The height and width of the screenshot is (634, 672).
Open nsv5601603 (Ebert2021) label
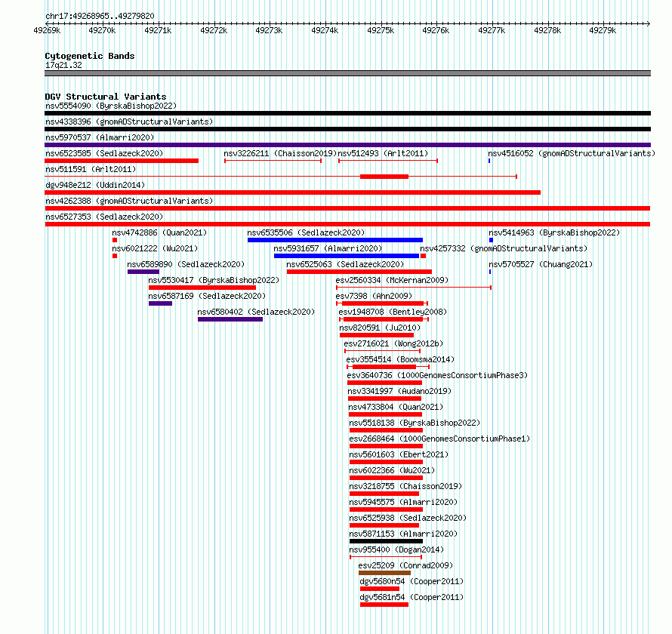(399, 454)
